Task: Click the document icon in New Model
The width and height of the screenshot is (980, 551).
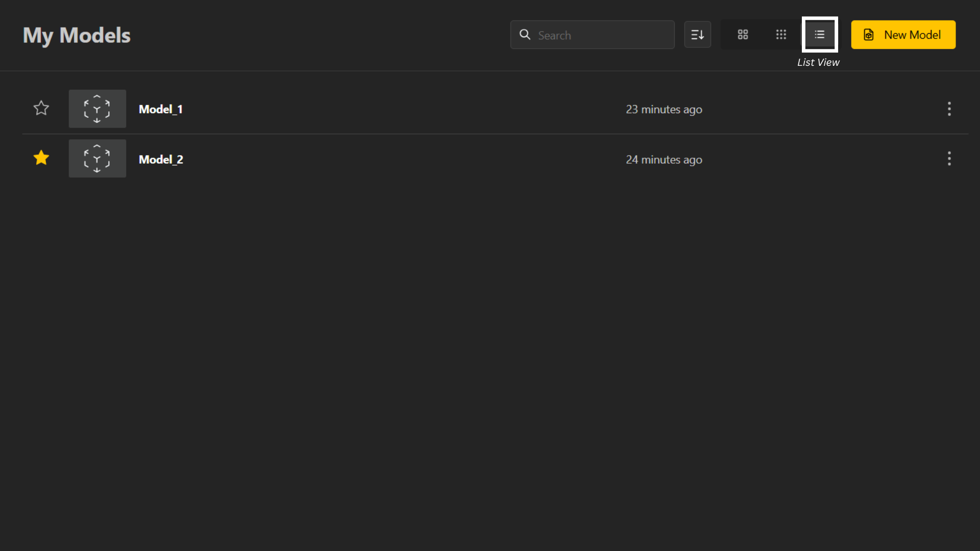Action: point(868,35)
